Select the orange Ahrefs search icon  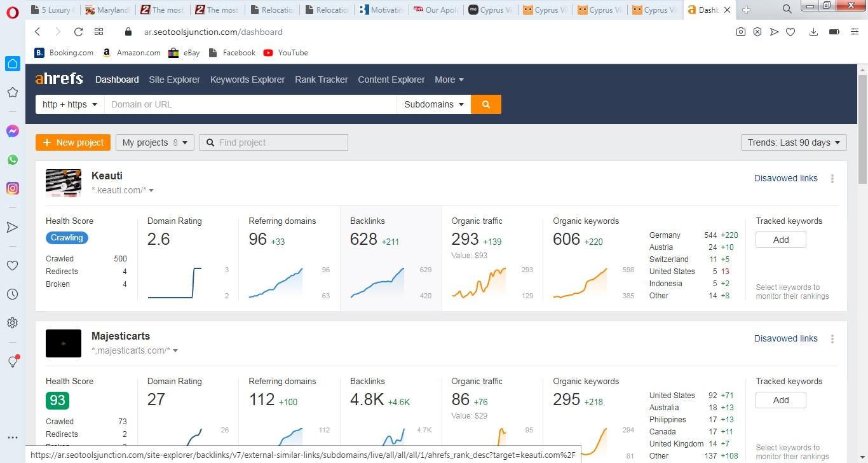point(485,104)
